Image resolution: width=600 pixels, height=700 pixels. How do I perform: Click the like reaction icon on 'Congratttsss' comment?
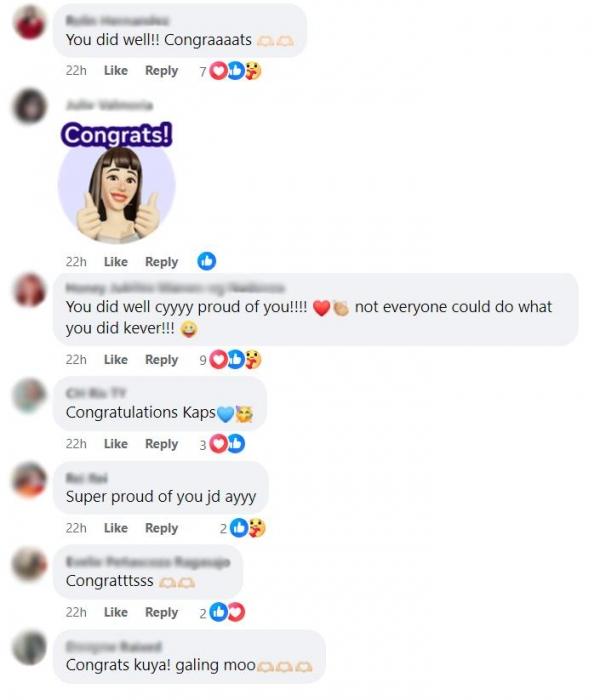[x=218, y=612]
